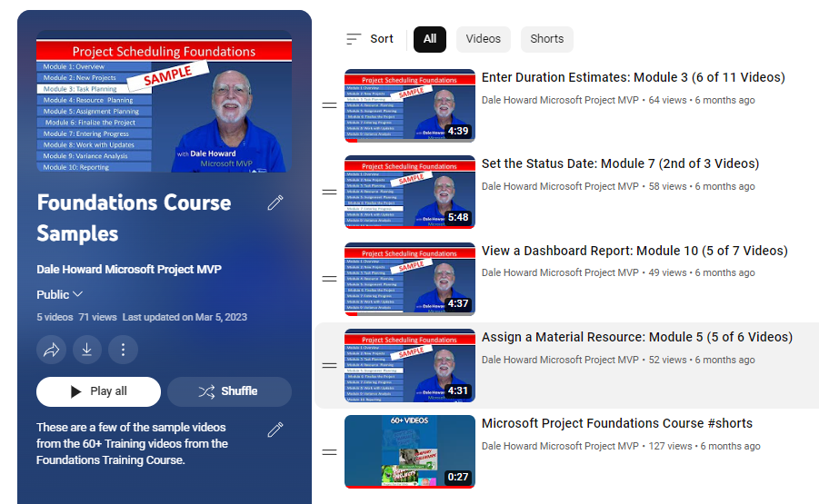Image resolution: width=819 pixels, height=504 pixels.
Task: Switch to the Videos filter chip
Action: coord(484,39)
